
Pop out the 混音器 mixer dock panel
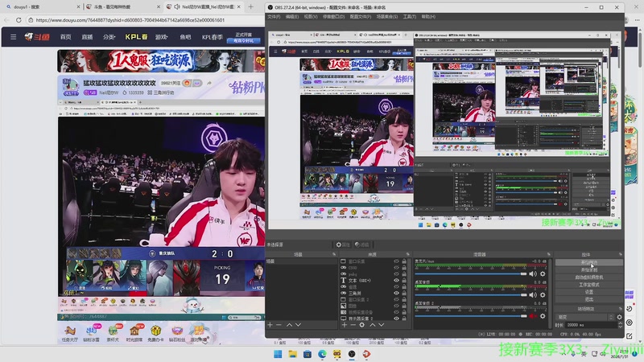(549, 254)
